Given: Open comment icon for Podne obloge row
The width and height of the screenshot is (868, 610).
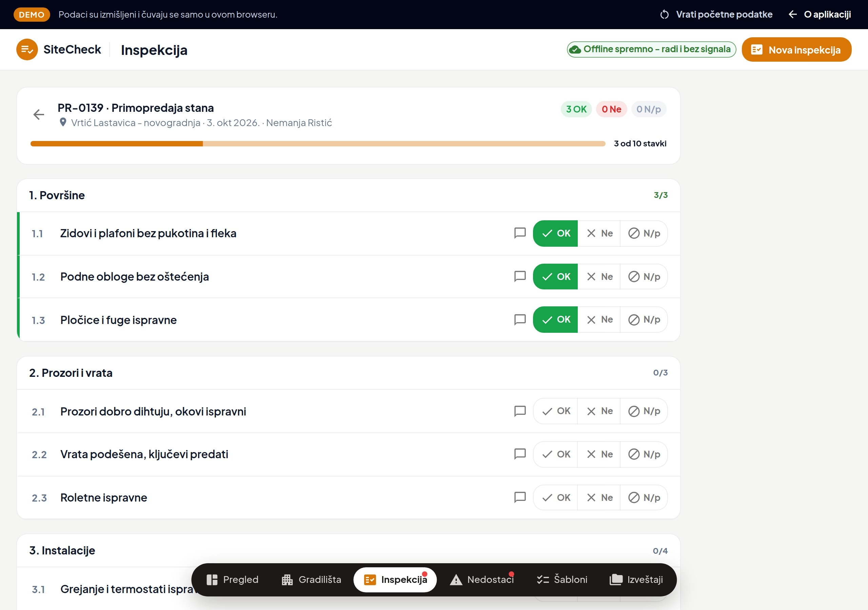Looking at the screenshot, I should (x=520, y=277).
